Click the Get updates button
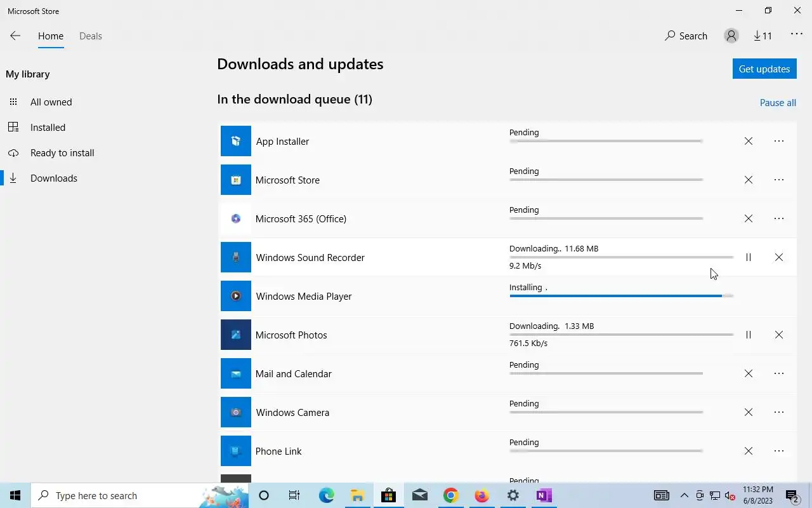Viewport: 812px width, 508px height. tap(764, 69)
